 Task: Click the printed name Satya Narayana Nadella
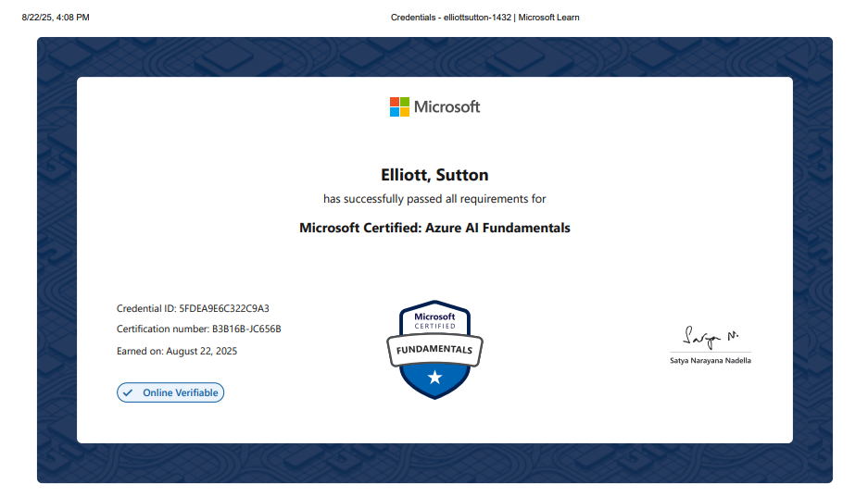point(711,360)
